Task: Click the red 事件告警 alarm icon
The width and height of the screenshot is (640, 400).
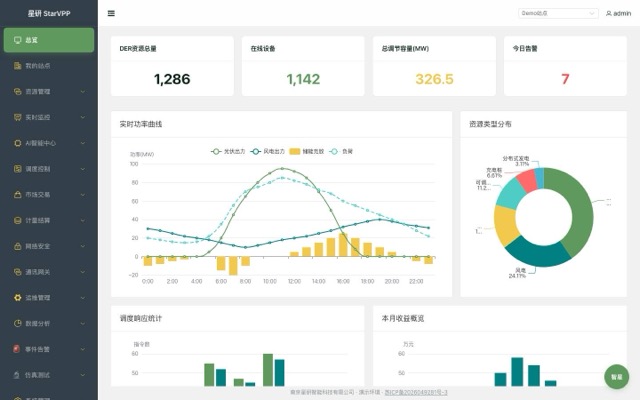Action: pos(17,349)
